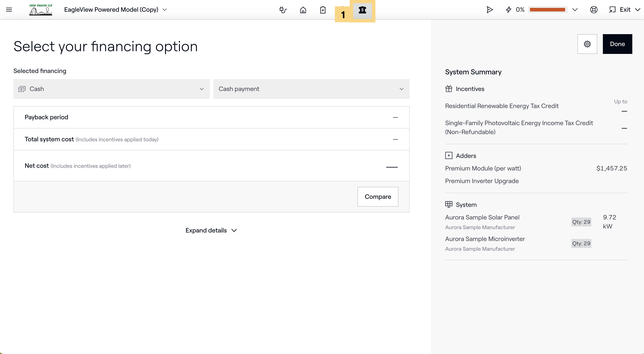
Task: Click the Compare button
Action: coord(378,197)
